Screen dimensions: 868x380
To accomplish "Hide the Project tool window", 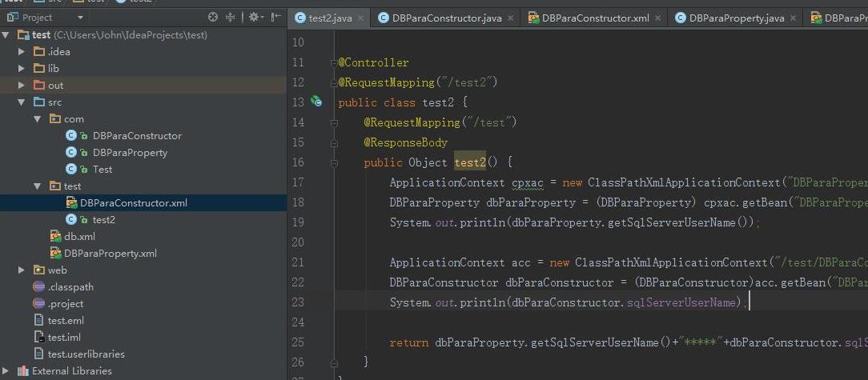I will (275, 18).
